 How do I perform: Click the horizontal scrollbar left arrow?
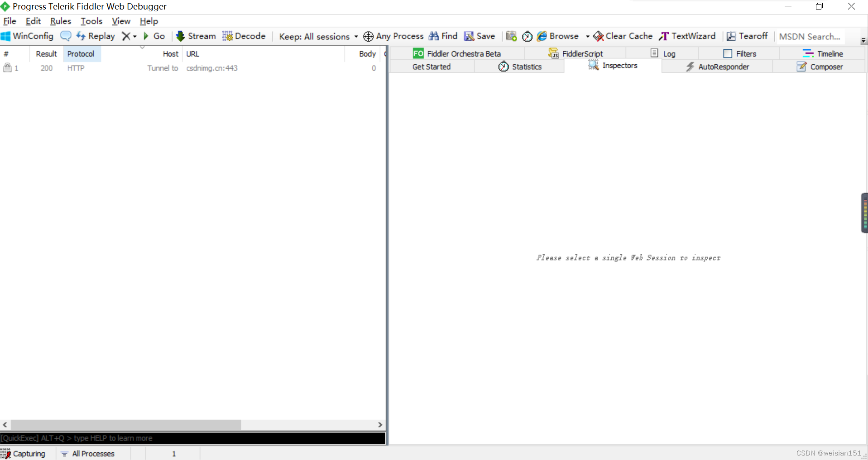5,425
